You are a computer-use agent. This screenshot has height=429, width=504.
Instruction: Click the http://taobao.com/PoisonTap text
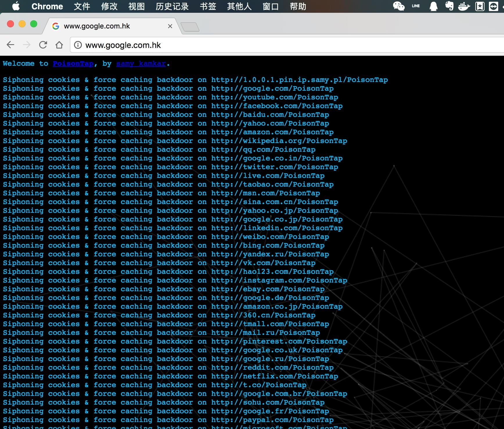(x=272, y=184)
